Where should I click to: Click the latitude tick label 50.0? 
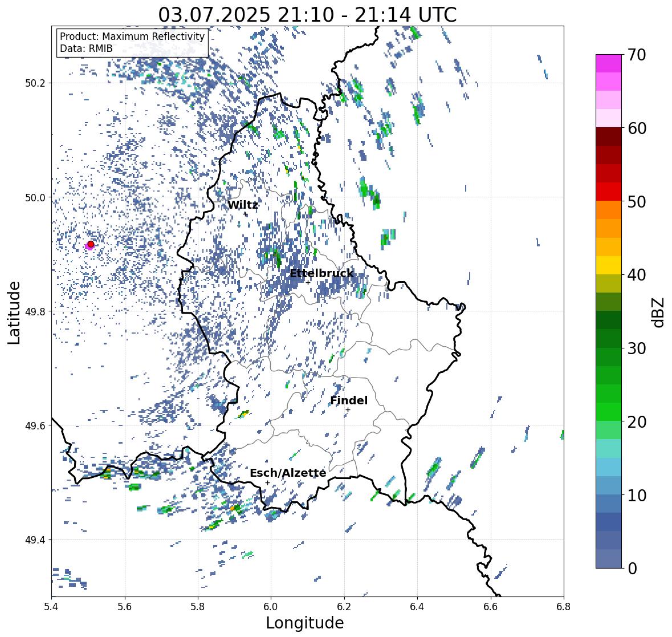(x=35, y=198)
